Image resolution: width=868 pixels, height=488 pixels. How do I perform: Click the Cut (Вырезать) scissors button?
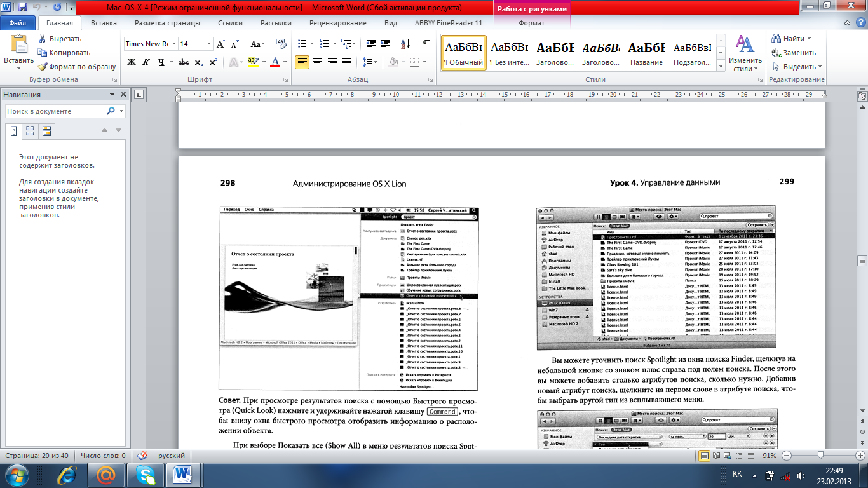click(59, 39)
